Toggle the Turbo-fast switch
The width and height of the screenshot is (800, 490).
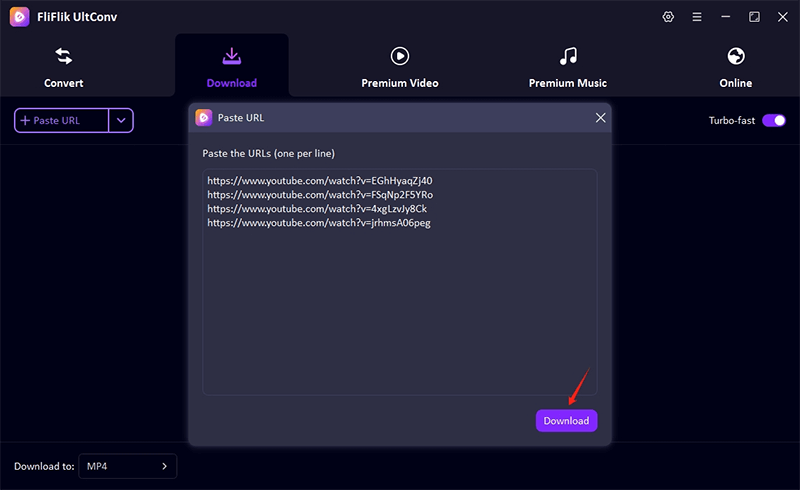tap(774, 120)
